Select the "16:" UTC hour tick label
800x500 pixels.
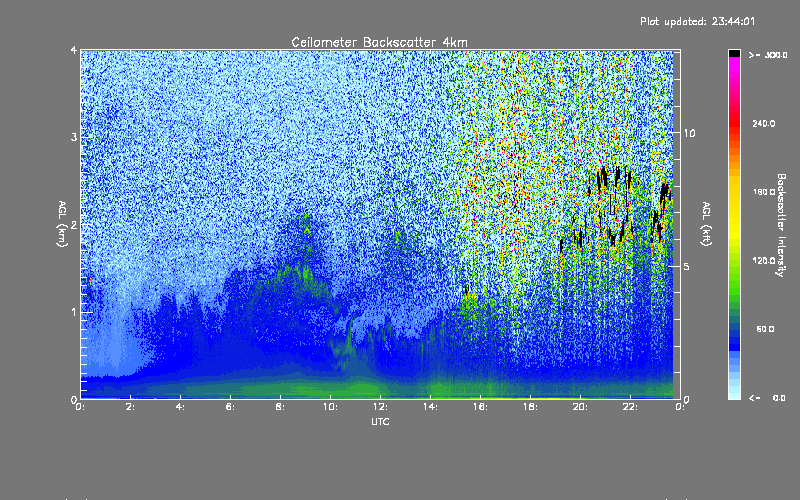click(480, 407)
